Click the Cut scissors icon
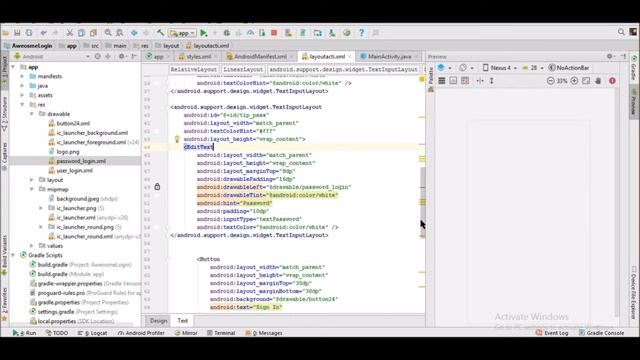The width and height of the screenshot is (640, 360). point(70,33)
